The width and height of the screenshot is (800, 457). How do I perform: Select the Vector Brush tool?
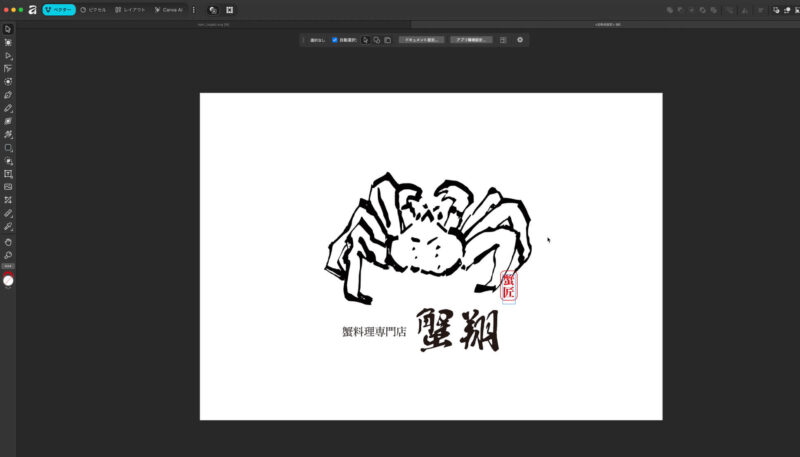pos(8,135)
